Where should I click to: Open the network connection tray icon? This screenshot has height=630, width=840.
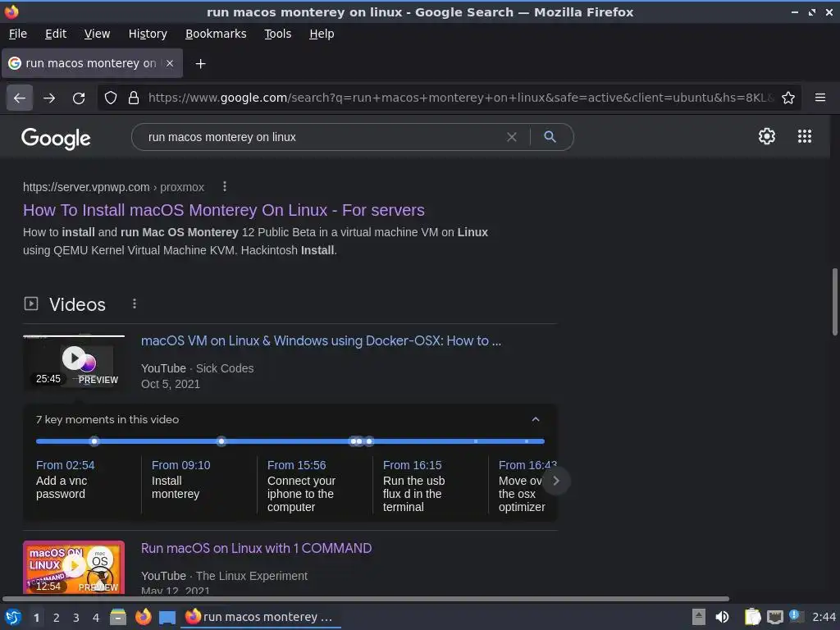(774, 617)
